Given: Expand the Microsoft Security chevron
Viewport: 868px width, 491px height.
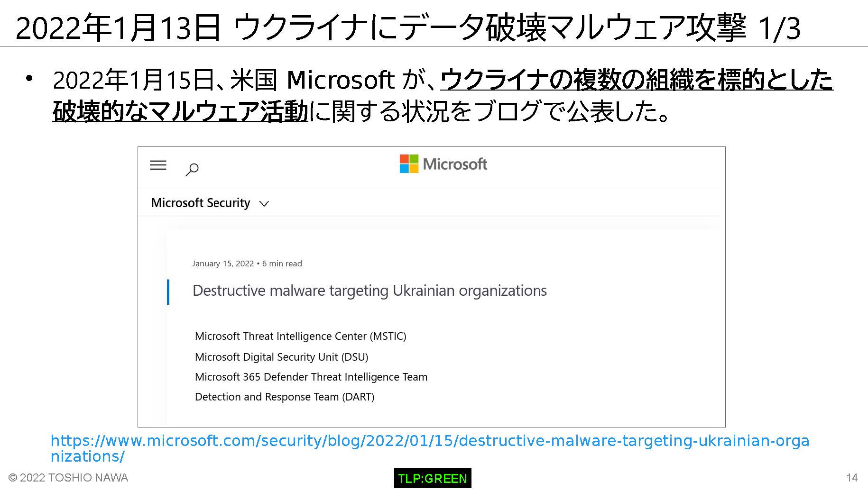Looking at the screenshot, I should tap(264, 204).
